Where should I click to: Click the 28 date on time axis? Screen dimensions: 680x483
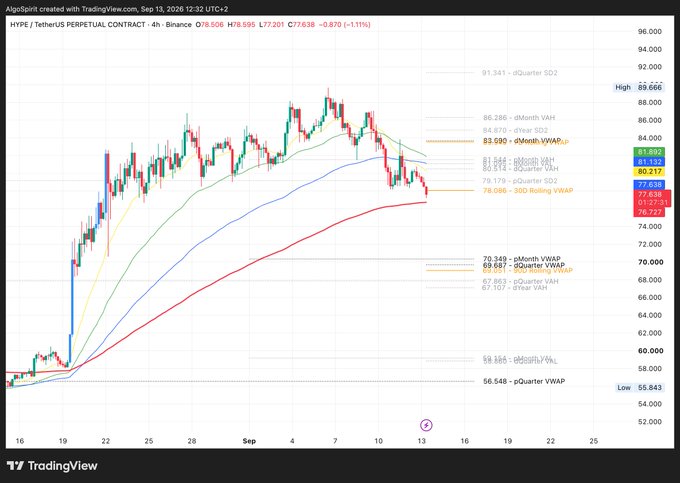pyautogui.click(x=192, y=441)
